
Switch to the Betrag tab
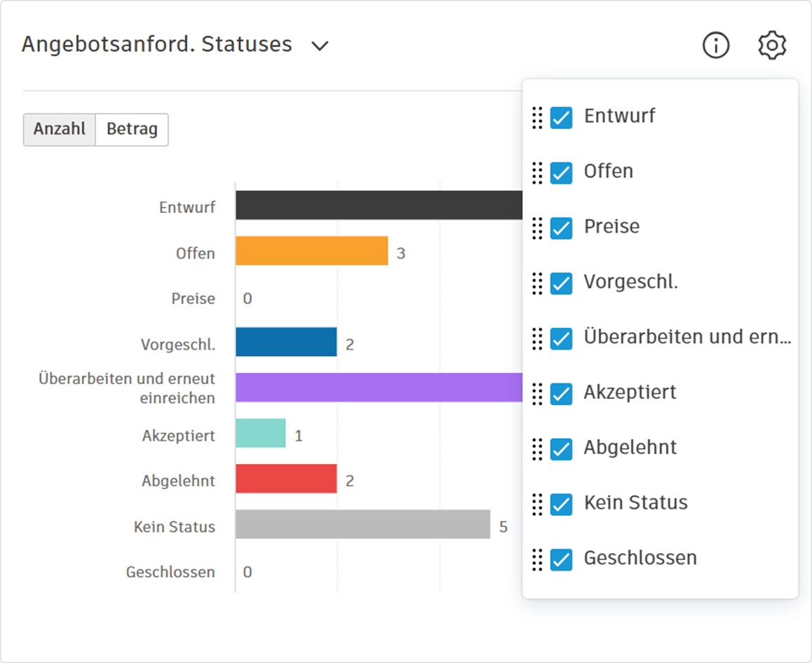(131, 130)
